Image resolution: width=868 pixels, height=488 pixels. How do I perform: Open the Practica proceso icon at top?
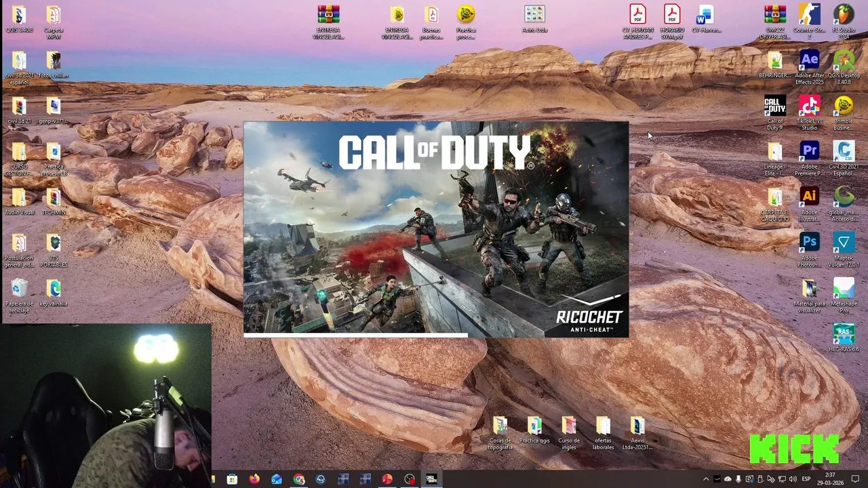466,22
